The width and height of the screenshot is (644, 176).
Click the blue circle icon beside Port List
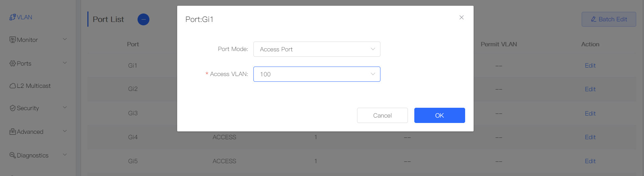pyautogui.click(x=143, y=20)
